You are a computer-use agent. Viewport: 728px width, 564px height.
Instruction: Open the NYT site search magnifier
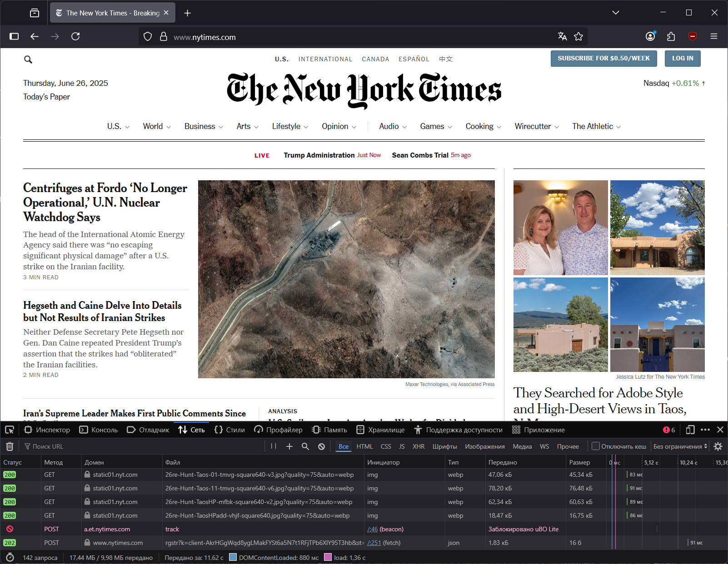[x=28, y=59]
